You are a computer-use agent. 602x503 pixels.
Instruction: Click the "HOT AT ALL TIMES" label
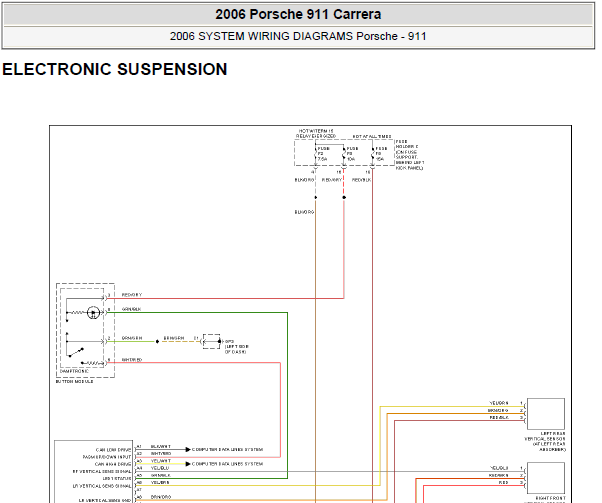pos(372,136)
